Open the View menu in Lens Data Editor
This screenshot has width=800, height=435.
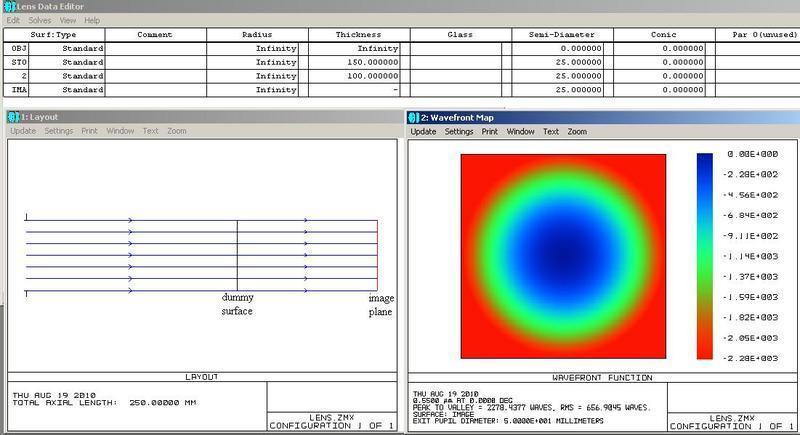[68, 20]
